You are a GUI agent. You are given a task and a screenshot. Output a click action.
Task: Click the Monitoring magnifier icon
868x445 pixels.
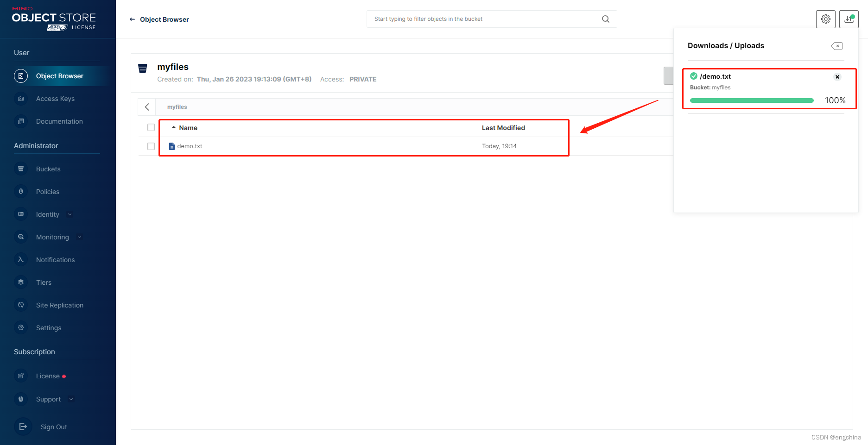tap(21, 237)
